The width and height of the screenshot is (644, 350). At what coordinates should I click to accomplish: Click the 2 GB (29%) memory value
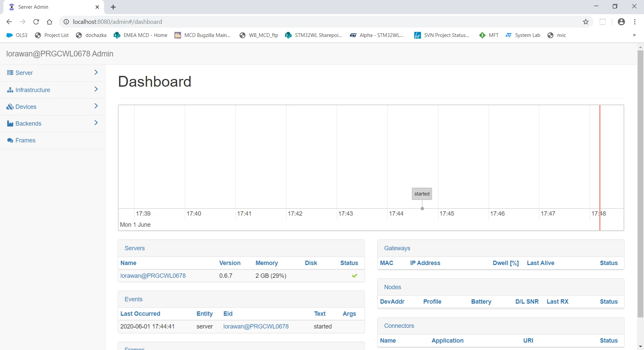(271, 276)
